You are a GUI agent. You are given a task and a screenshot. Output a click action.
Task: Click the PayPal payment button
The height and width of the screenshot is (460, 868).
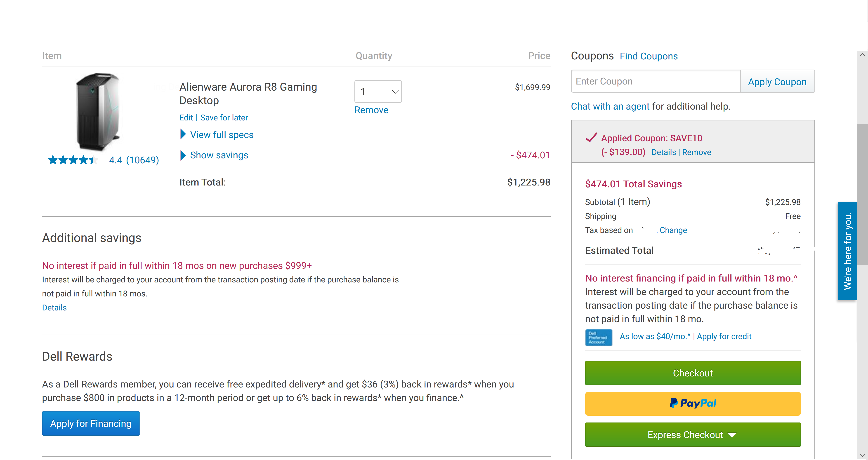pyautogui.click(x=692, y=404)
